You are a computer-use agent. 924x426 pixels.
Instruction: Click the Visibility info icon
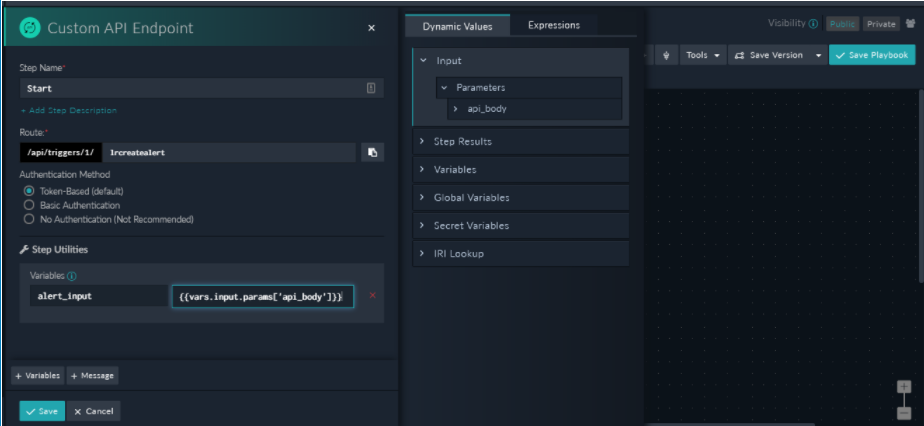click(x=813, y=24)
